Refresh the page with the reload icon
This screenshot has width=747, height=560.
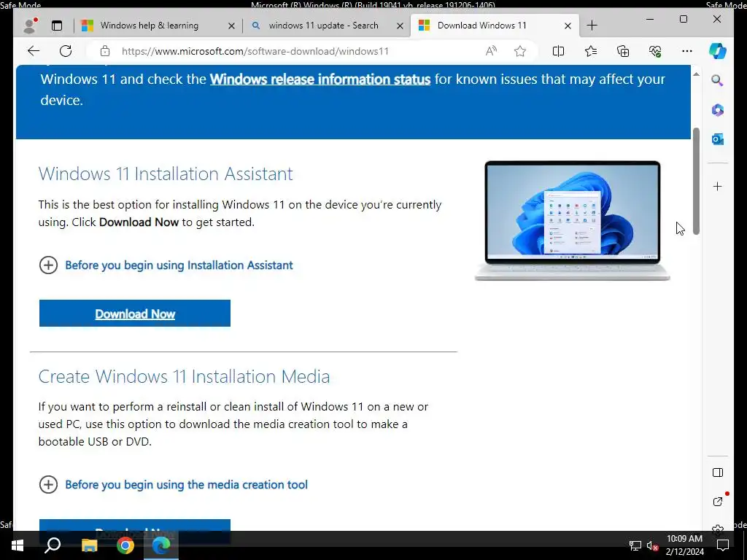pos(66,51)
